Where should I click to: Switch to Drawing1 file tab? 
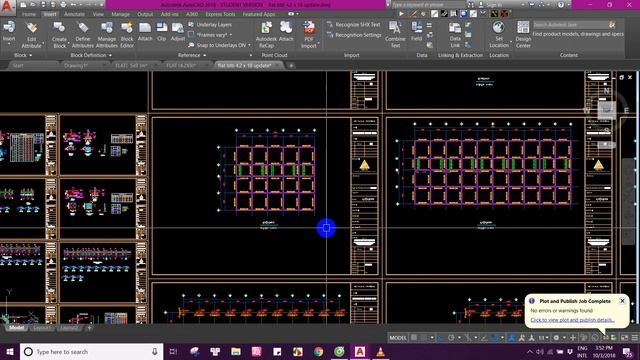tap(76, 65)
